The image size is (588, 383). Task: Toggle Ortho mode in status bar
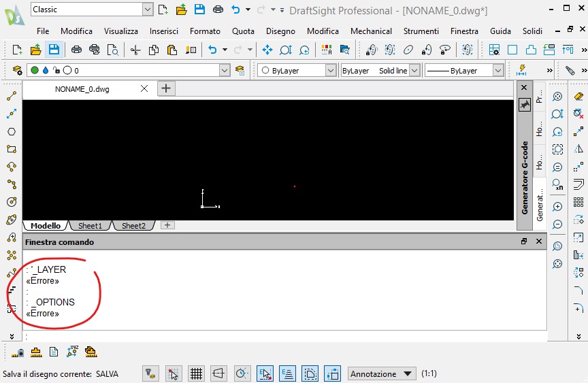coord(219,373)
